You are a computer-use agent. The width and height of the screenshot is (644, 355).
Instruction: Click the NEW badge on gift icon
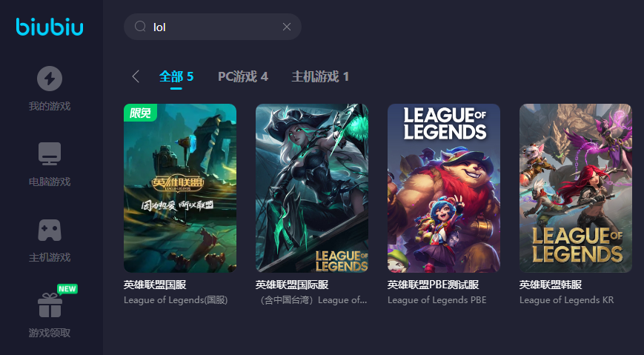click(x=67, y=289)
